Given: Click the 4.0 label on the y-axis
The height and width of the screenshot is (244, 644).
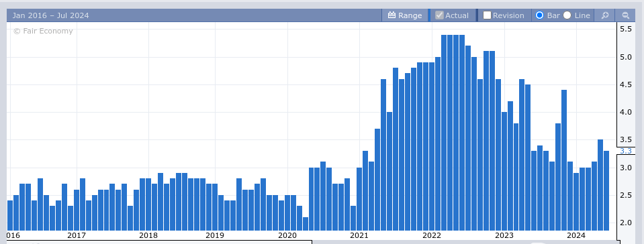Looking at the screenshot, I should [626, 112].
